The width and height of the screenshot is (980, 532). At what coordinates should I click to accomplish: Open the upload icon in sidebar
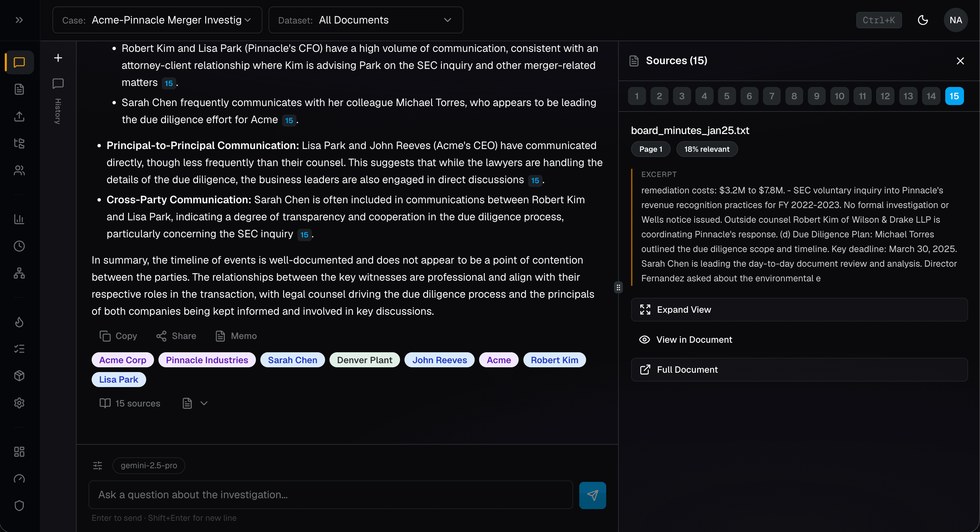point(19,116)
